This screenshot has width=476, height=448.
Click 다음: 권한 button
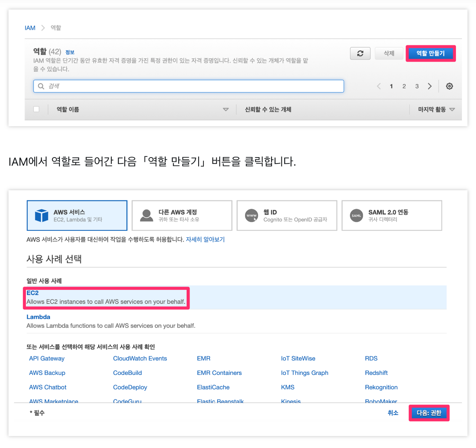click(x=429, y=413)
